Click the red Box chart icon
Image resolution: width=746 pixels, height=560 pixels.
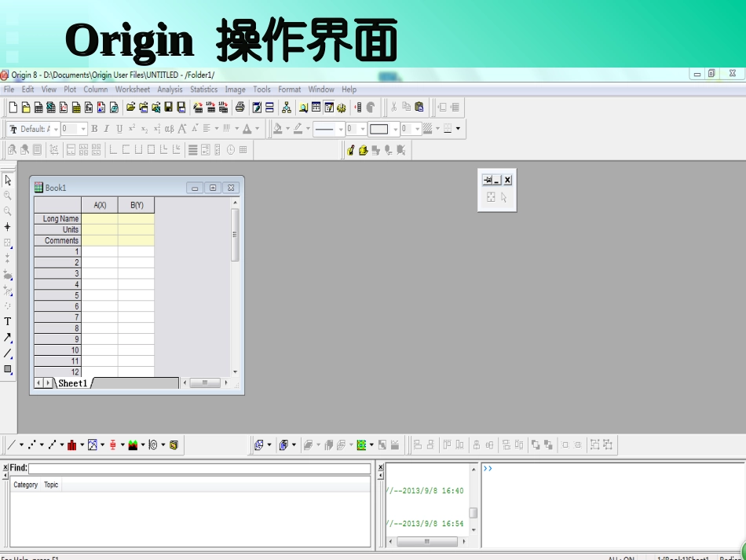point(113,445)
